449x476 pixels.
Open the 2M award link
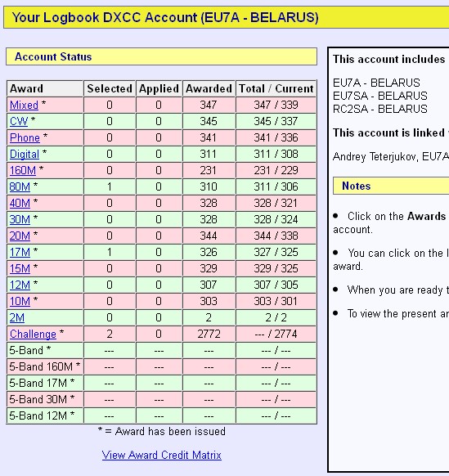17,318
